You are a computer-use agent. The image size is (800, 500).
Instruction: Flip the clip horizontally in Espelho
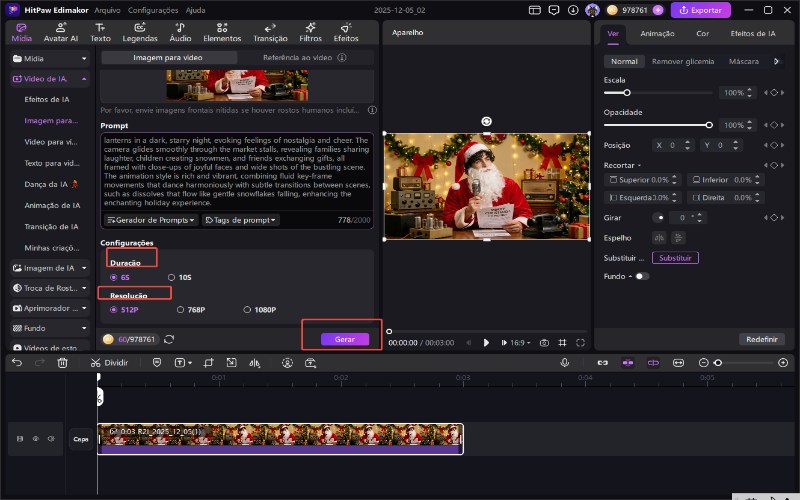click(x=659, y=237)
